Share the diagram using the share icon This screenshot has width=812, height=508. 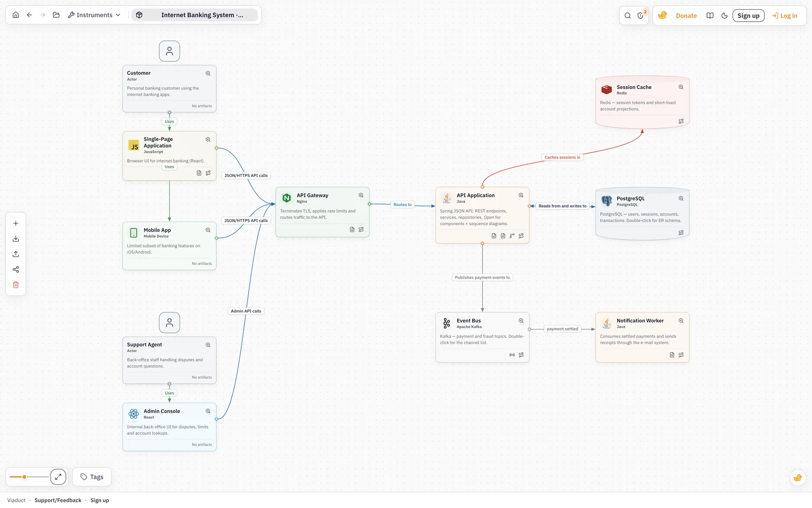(x=16, y=270)
